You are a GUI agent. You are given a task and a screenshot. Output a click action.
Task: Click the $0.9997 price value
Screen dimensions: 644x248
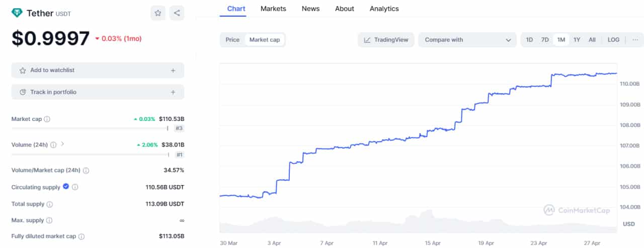click(x=50, y=38)
